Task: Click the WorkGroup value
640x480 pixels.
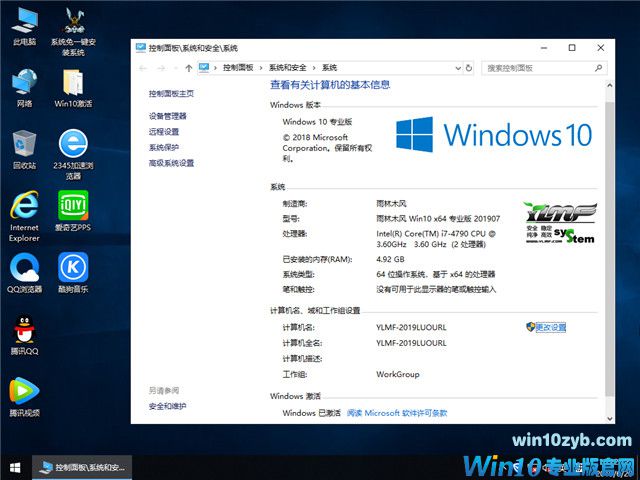Action: point(398,374)
